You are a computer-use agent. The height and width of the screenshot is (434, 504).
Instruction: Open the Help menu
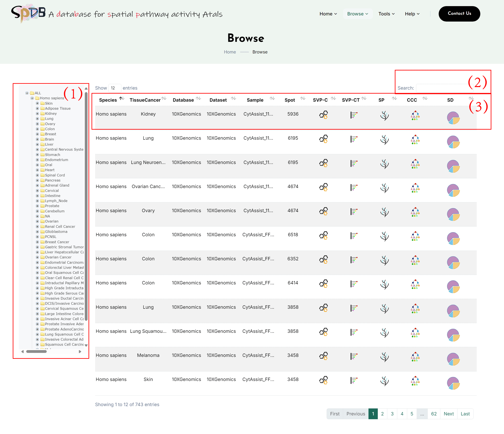[x=412, y=14]
